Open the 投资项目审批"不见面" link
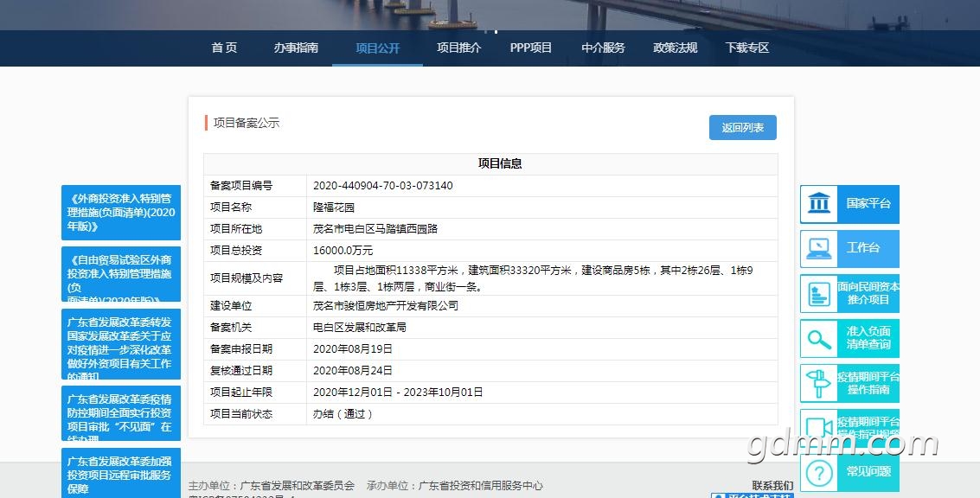This screenshot has height=498, width=980. pos(121,413)
